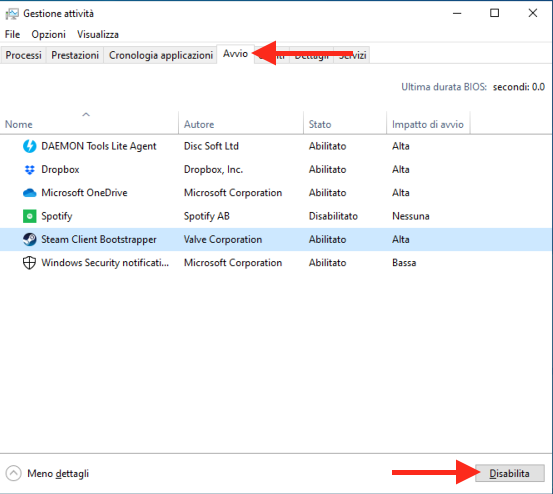
Task: Click the Disabilita button
Action: (x=510, y=473)
